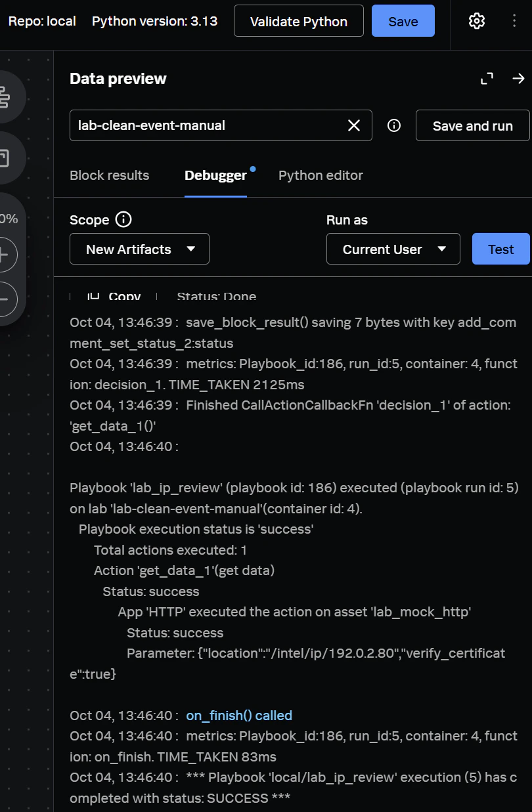This screenshot has width=532, height=812.
Task: Click the Save and run button
Action: tap(473, 125)
